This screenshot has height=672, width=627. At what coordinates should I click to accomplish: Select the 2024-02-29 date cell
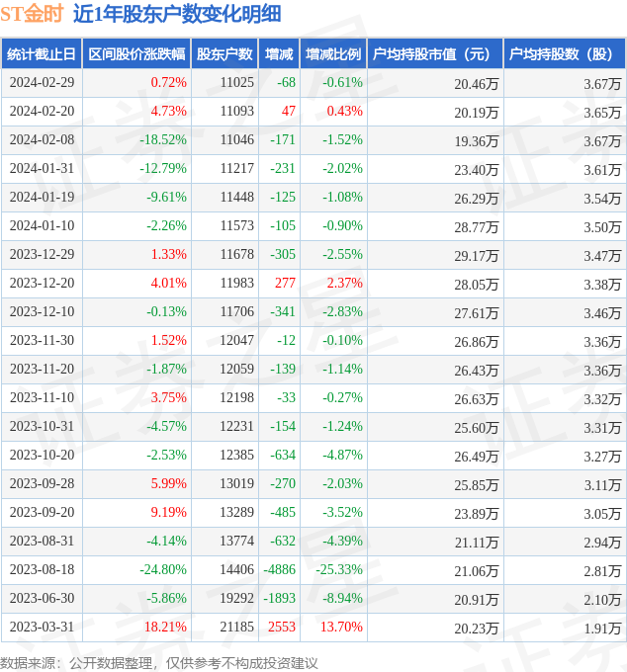pyautogui.click(x=42, y=83)
